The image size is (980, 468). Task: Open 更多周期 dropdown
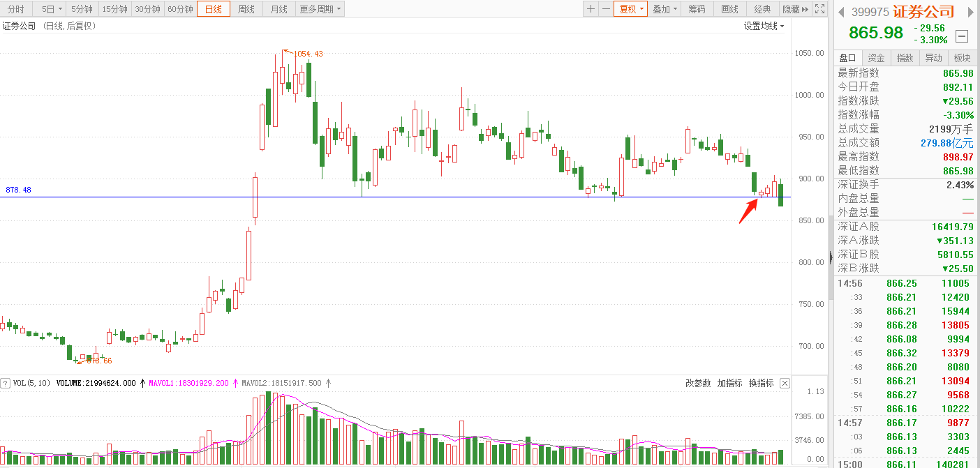coord(320,9)
